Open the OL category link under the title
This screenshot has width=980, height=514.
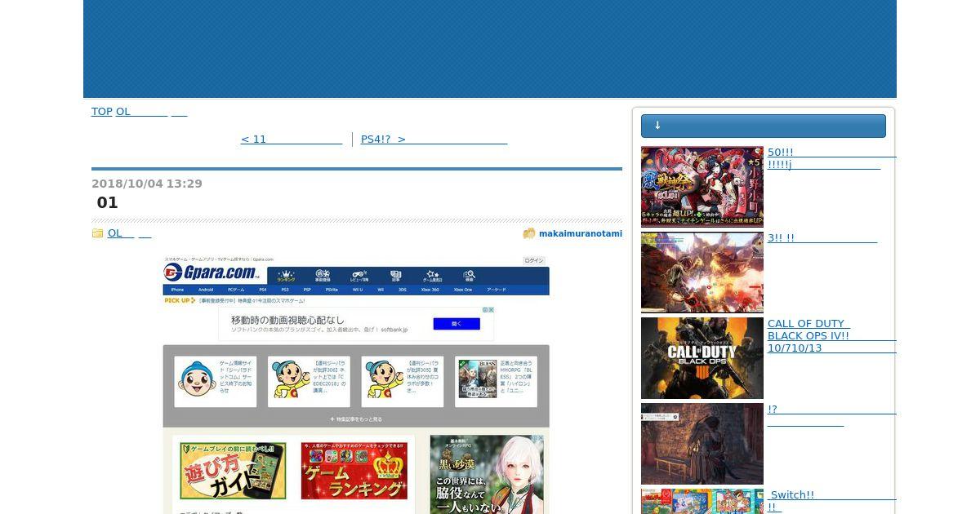click(130, 233)
